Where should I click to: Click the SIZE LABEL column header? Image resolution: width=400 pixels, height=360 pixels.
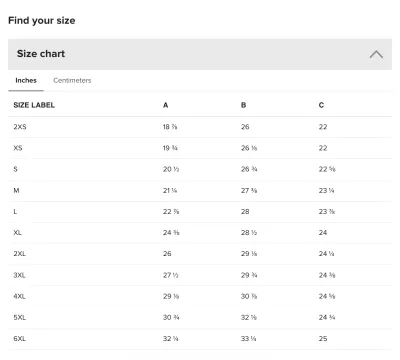point(34,105)
